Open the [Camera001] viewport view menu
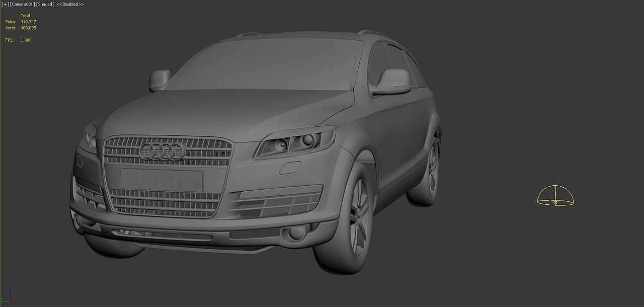The height and width of the screenshot is (307, 644). [x=22, y=4]
